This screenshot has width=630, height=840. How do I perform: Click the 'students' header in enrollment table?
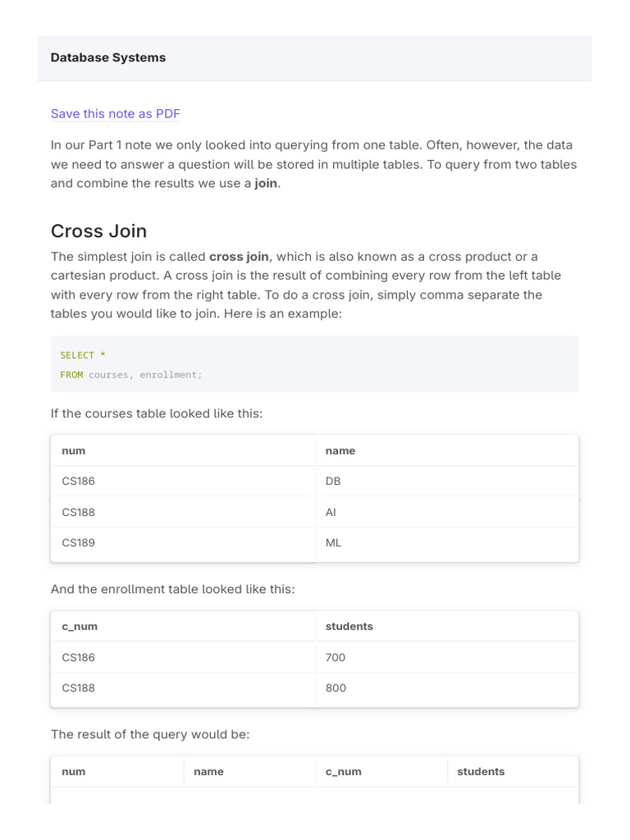(349, 627)
